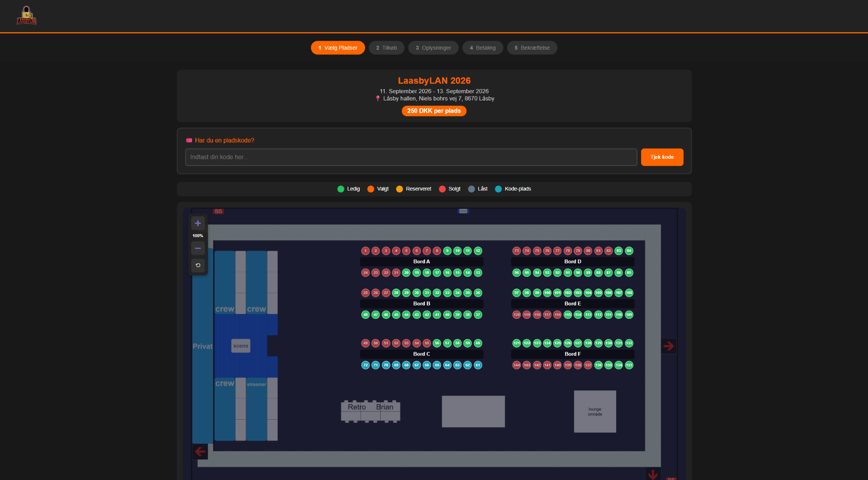Go to step 5 Bekræftelse
Image resolution: width=868 pixels, height=480 pixels.
point(532,48)
